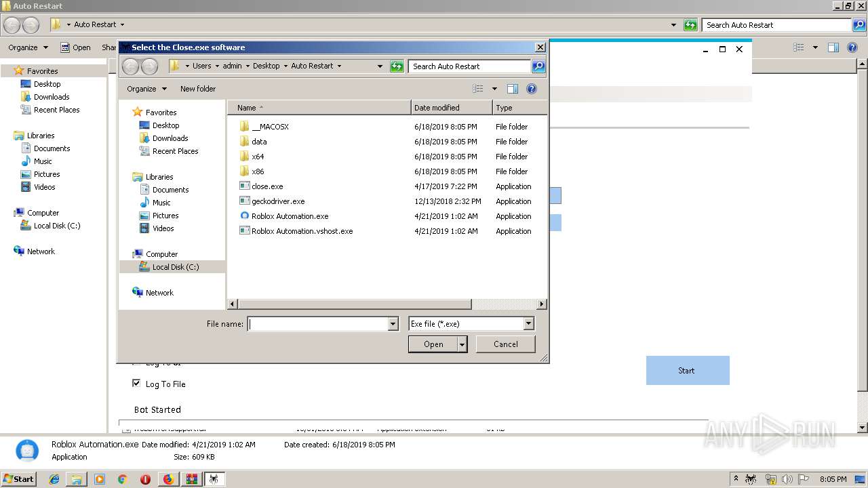Click inside the File name input field

pyautogui.click(x=319, y=323)
